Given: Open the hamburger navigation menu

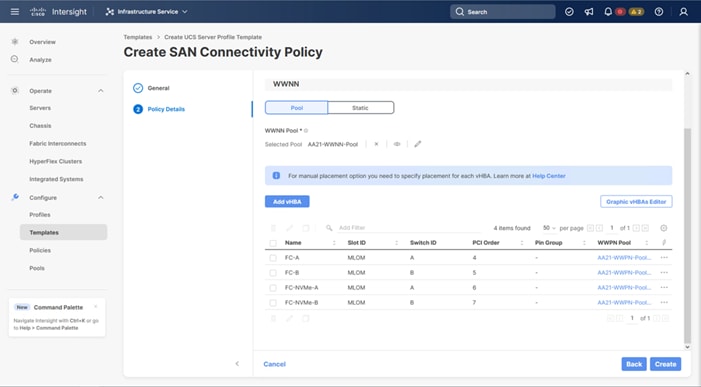Looking at the screenshot, I should pos(15,12).
